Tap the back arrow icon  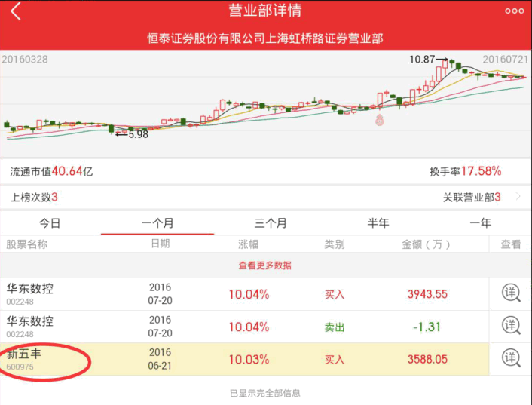[17, 11]
